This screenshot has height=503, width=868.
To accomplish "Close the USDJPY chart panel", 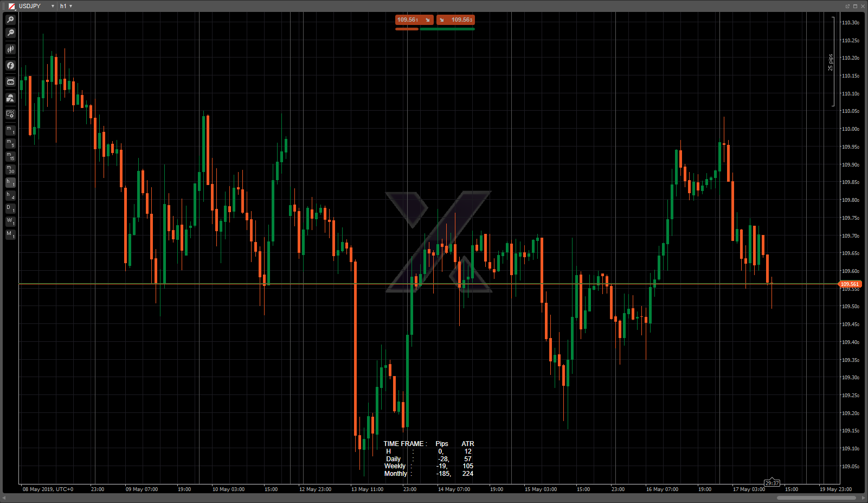I will coord(863,6).
